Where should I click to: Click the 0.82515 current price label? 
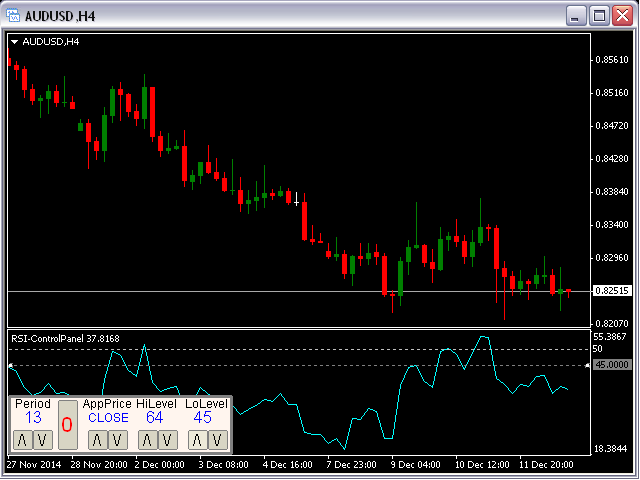pyautogui.click(x=611, y=291)
